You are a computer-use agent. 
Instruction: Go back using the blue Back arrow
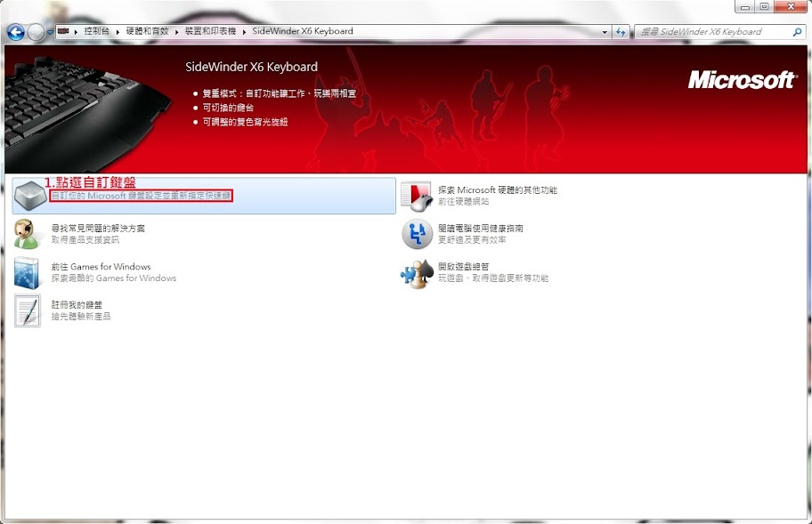click(x=16, y=32)
